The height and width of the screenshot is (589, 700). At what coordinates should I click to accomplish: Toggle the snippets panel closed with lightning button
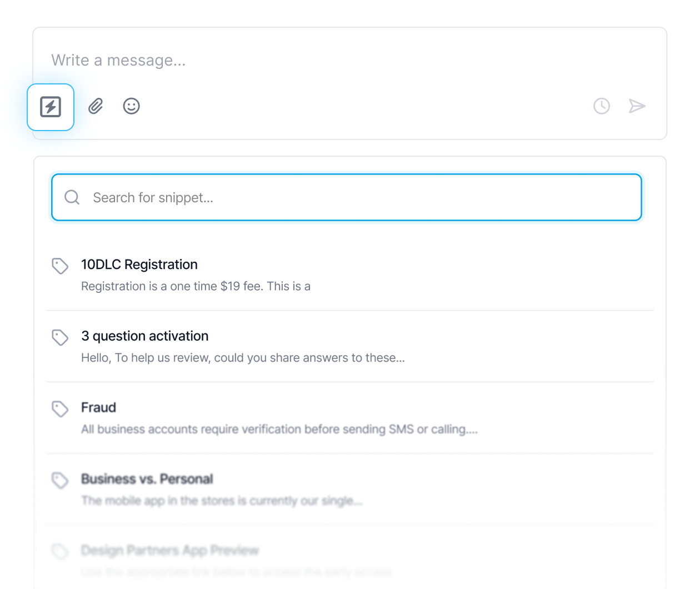click(x=51, y=107)
